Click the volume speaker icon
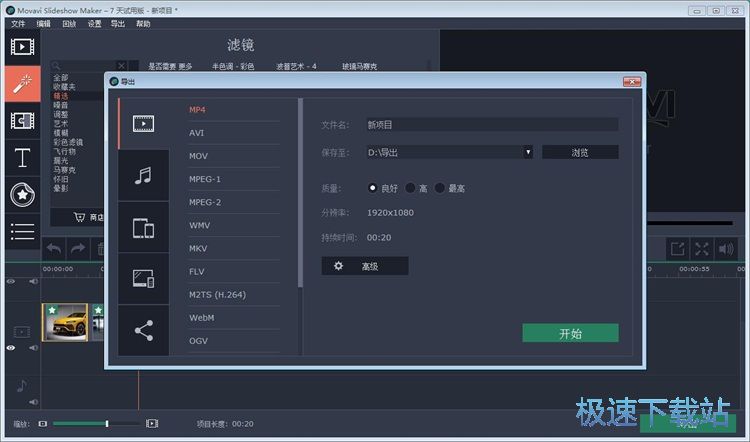Viewport: 750px width, 442px height. (x=726, y=249)
